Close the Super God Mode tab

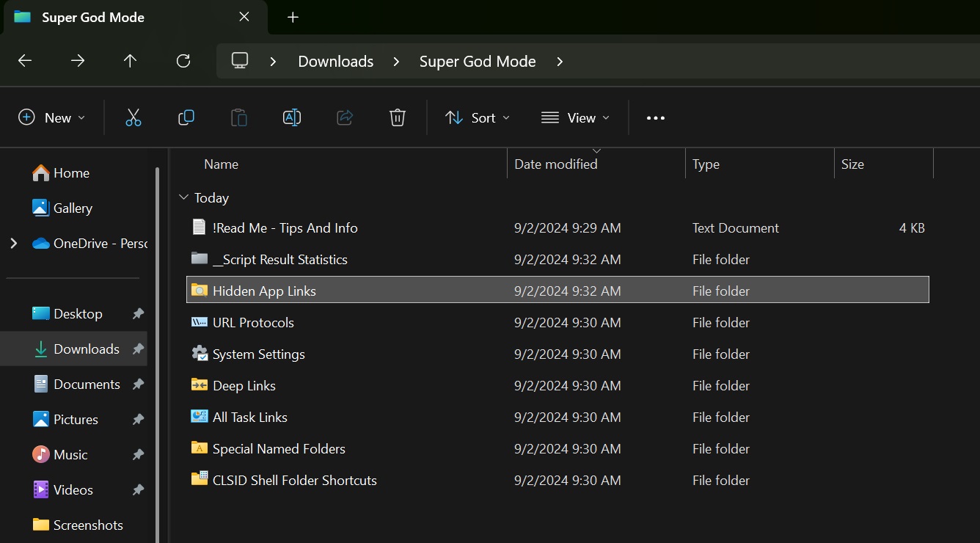coord(244,16)
